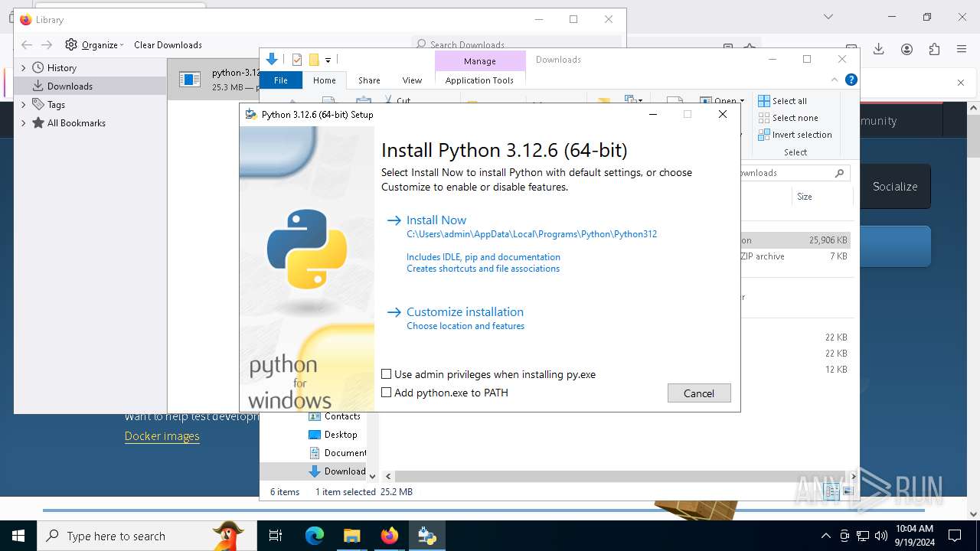
Task: Open the View ribbon tab
Action: 412,80
